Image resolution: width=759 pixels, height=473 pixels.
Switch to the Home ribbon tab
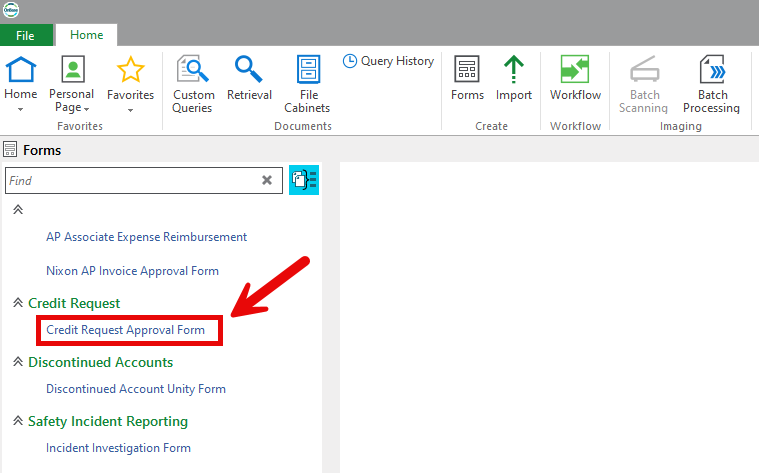(x=86, y=35)
